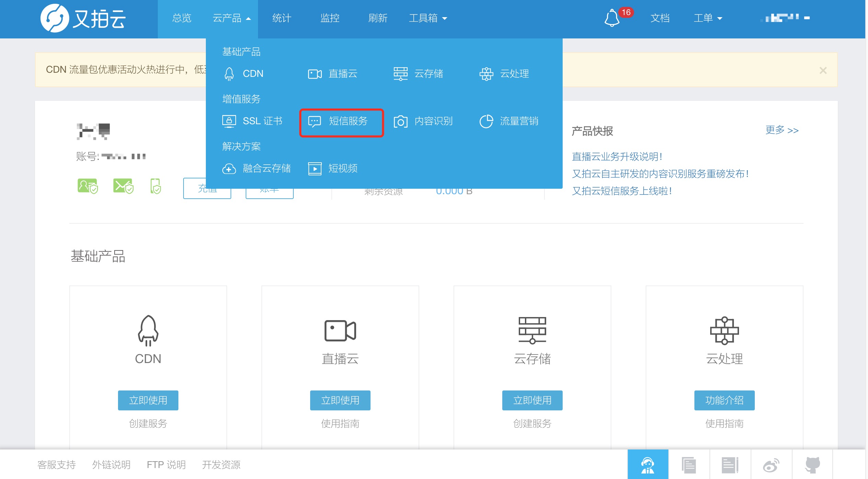Click the 直播云 camera icon in the dropdown
This screenshot has width=868, height=479.
[x=315, y=74]
